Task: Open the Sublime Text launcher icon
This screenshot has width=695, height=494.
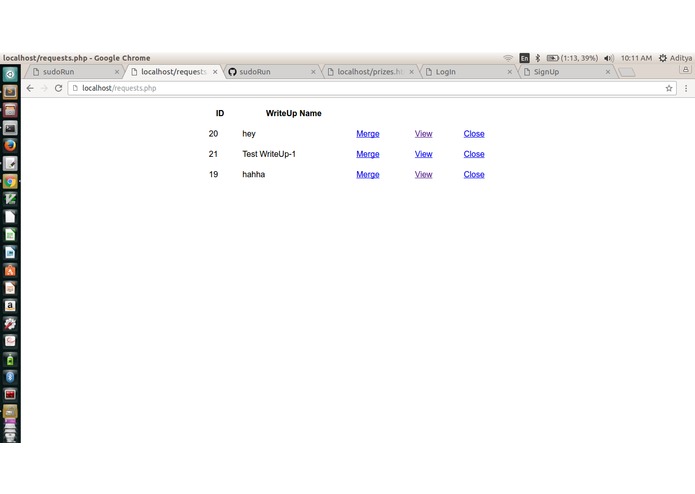Action: pos(10,92)
